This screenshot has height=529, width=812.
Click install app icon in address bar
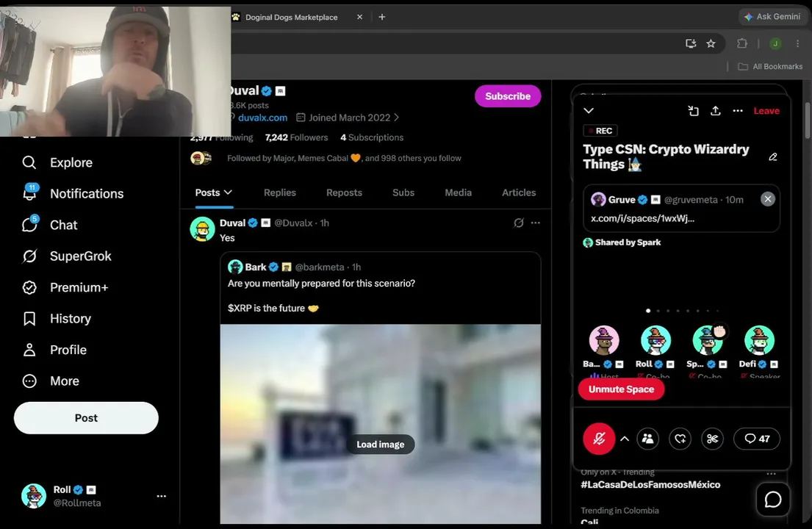(690, 43)
